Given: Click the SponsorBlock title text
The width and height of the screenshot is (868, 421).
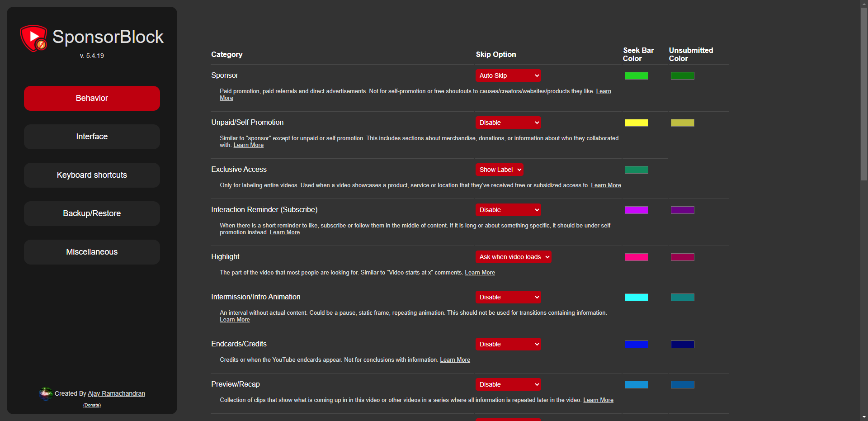Looking at the screenshot, I should (x=108, y=37).
